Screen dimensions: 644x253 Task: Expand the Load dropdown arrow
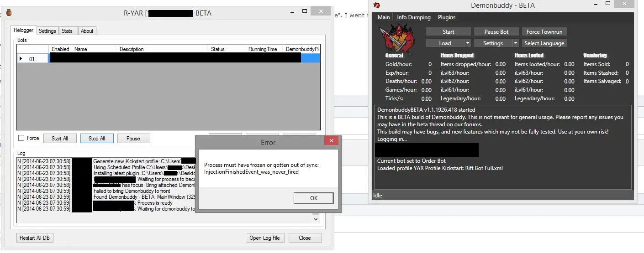pos(467,43)
